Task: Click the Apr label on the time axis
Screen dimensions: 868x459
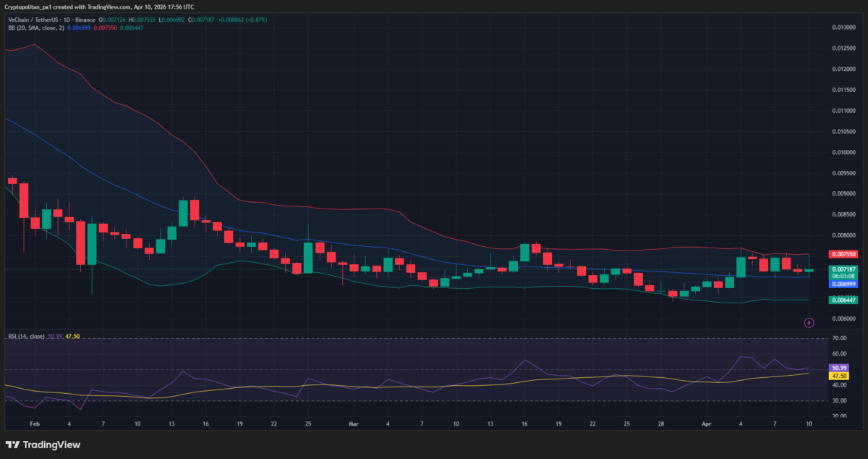Action: (x=707, y=422)
